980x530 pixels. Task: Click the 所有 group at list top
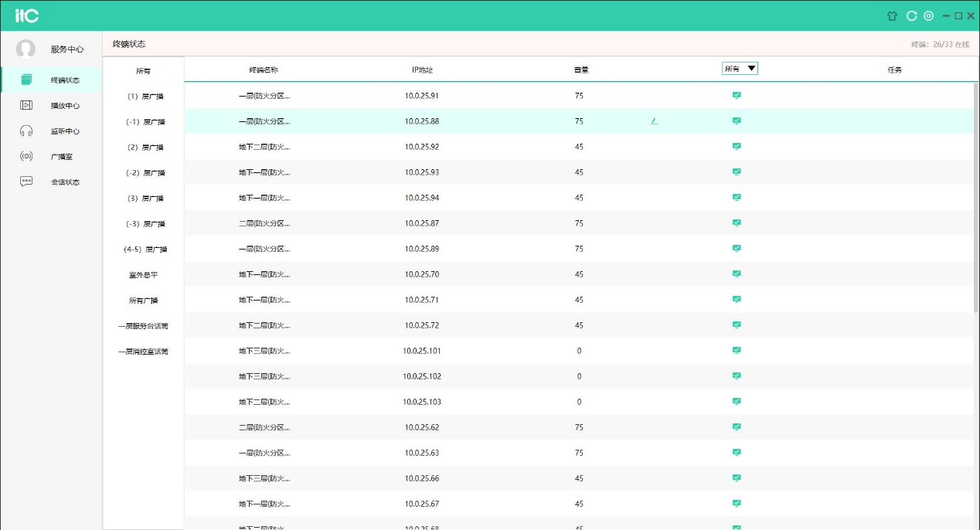click(x=144, y=71)
